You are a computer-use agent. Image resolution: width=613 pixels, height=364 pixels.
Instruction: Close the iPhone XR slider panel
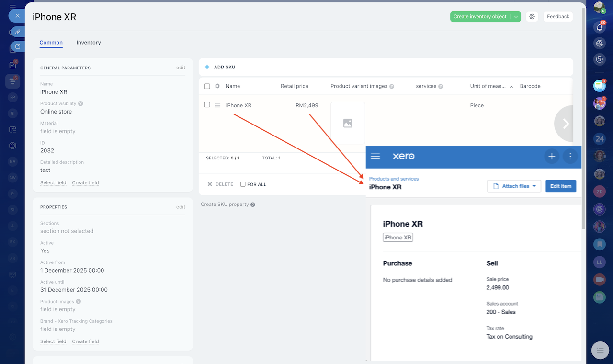pos(17,16)
